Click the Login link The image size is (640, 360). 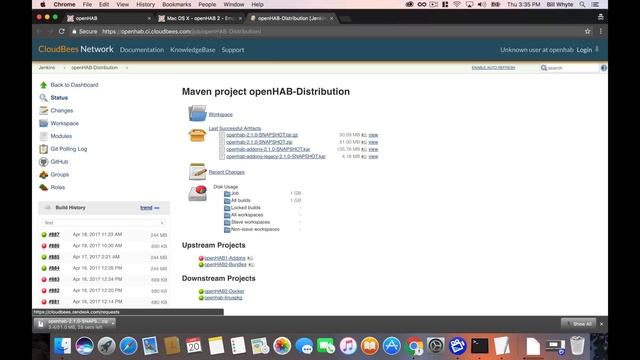tap(584, 50)
